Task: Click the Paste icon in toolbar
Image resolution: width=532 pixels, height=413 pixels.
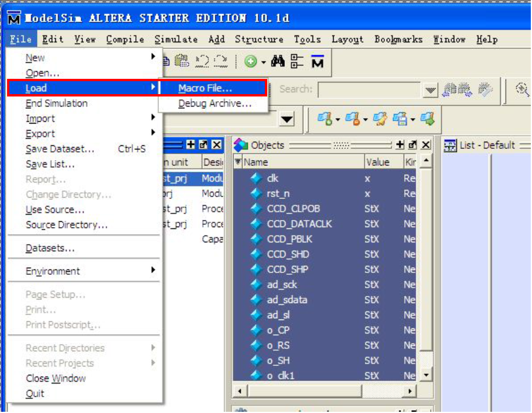Action: click(182, 61)
